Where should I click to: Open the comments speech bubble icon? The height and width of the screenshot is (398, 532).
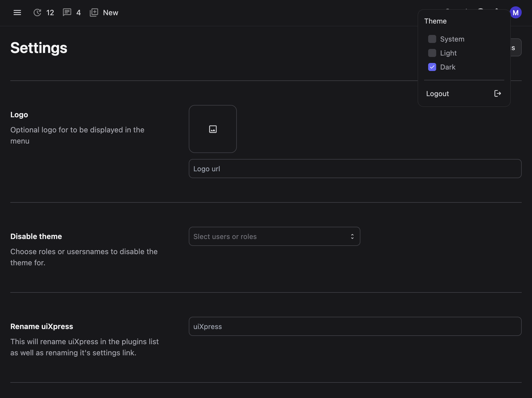coord(67,13)
